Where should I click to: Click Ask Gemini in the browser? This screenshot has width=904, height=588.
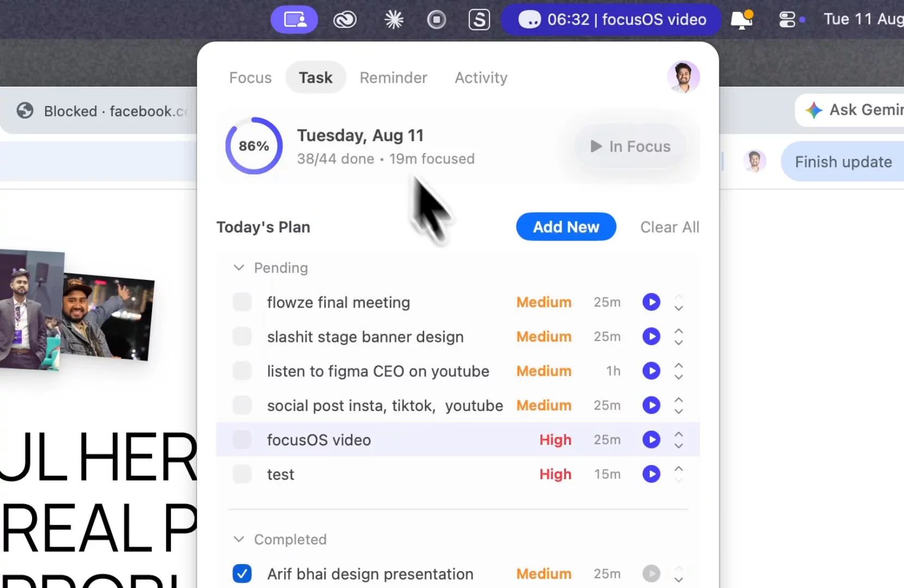coord(850,110)
